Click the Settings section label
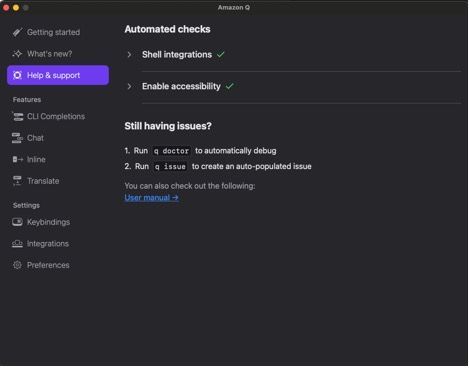 click(26, 205)
